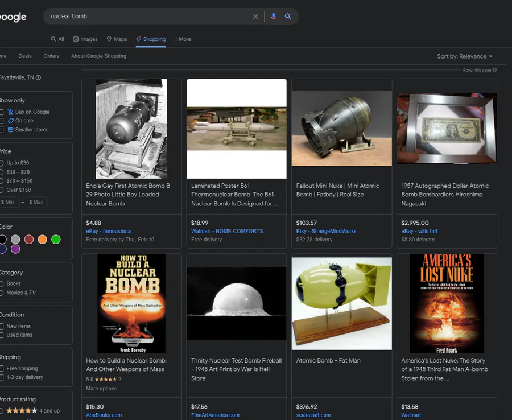Pick the red color swatch
Image resolution: width=512 pixels, height=420 pixels.
coord(29,240)
